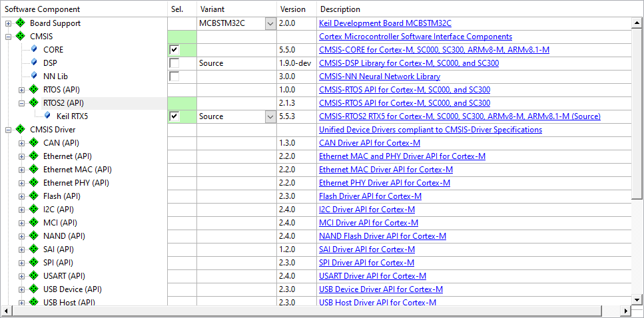Enable the NN Lib checkbox
The width and height of the screenshot is (644, 318).
174,77
